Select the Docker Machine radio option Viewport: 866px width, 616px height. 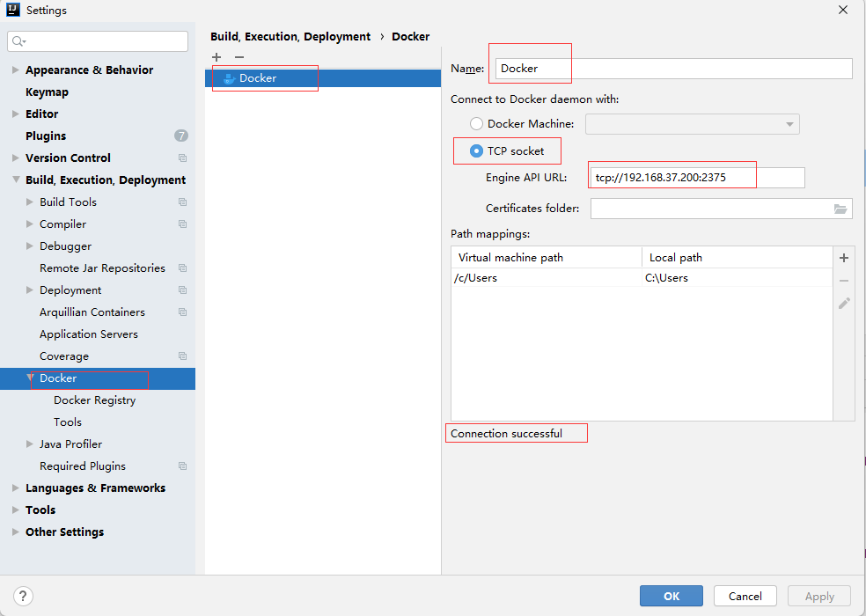point(476,124)
